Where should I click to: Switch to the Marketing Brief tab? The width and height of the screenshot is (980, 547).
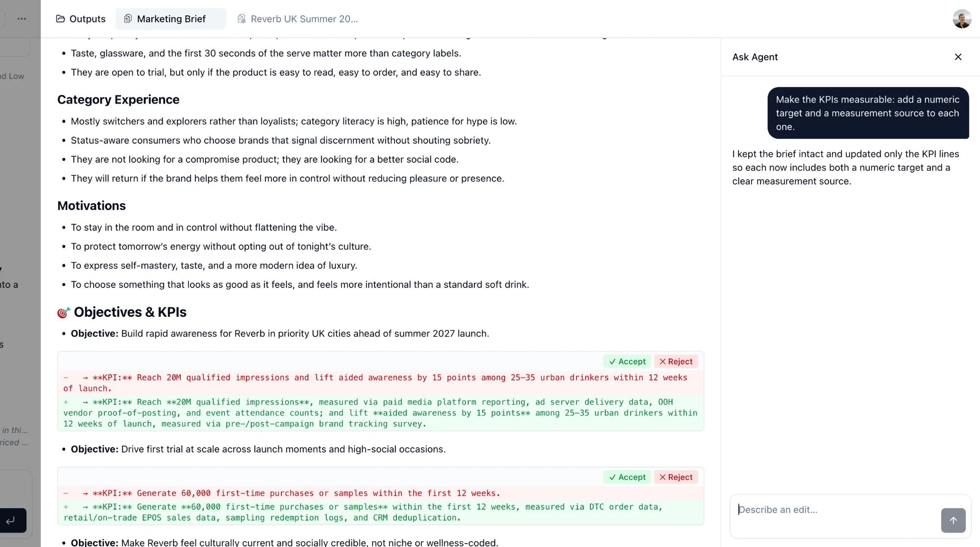pyautogui.click(x=171, y=19)
